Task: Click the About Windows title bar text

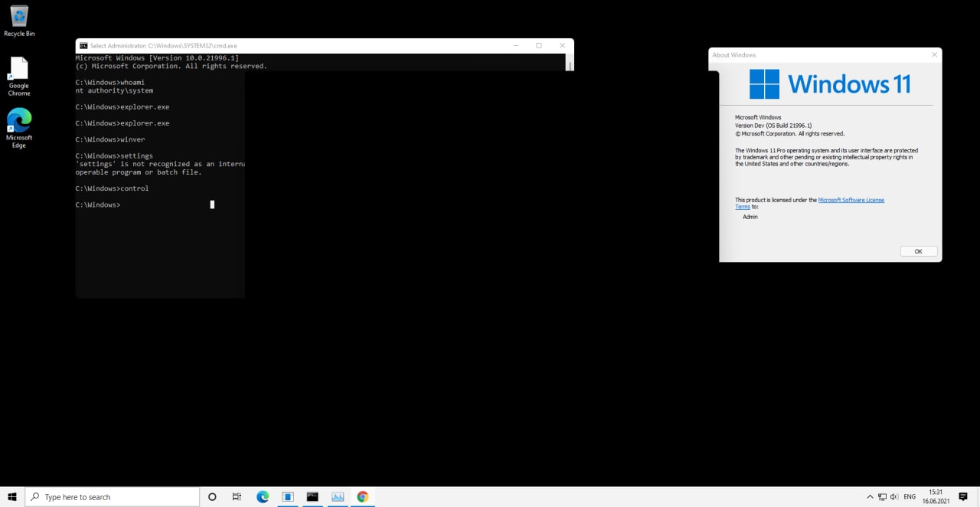Action: click(734, 55)
